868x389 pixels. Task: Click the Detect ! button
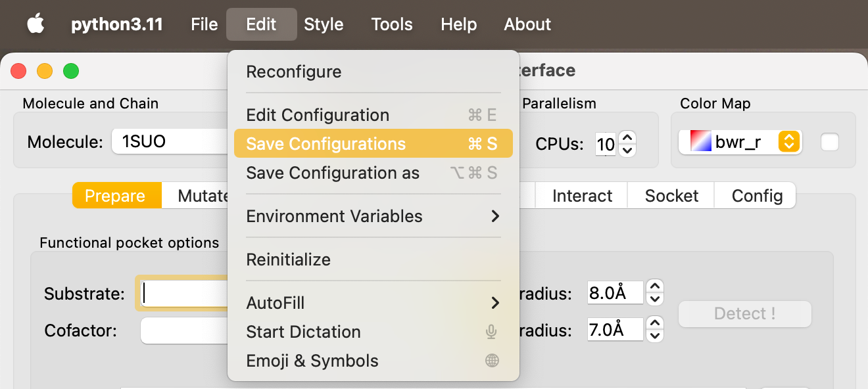[744, 314]
